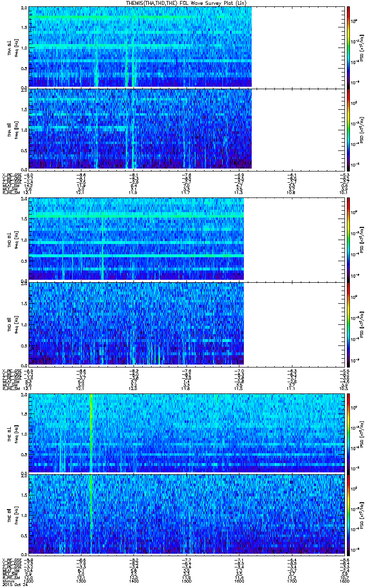Click the 1400 time tick label

(133, 582)
